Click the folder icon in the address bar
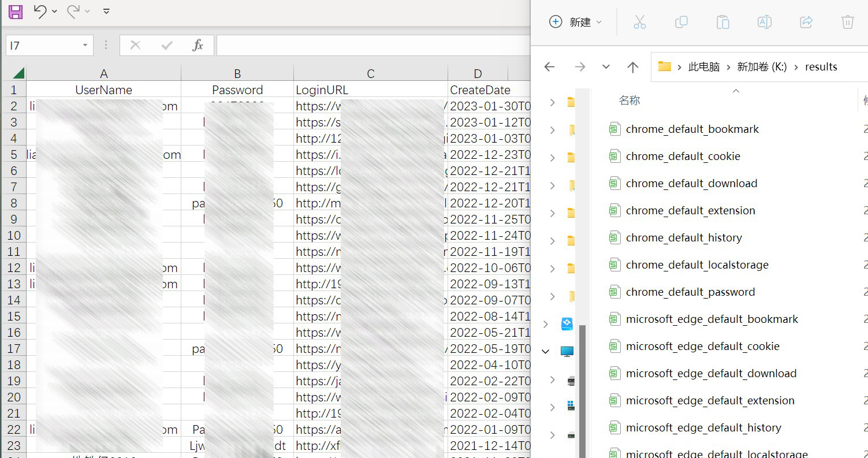The image size is (868, 458). click(665, 66)
